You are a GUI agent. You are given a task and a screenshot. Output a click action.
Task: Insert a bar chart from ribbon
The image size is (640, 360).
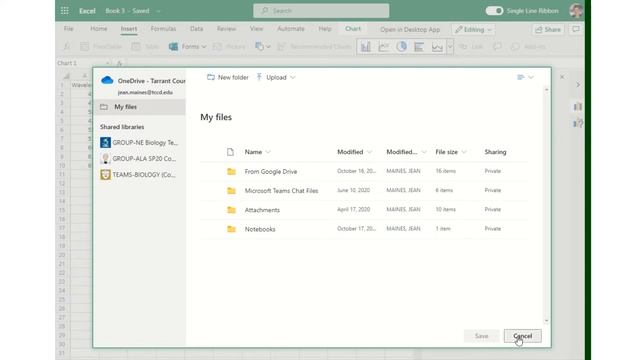(x=419, y=47)
